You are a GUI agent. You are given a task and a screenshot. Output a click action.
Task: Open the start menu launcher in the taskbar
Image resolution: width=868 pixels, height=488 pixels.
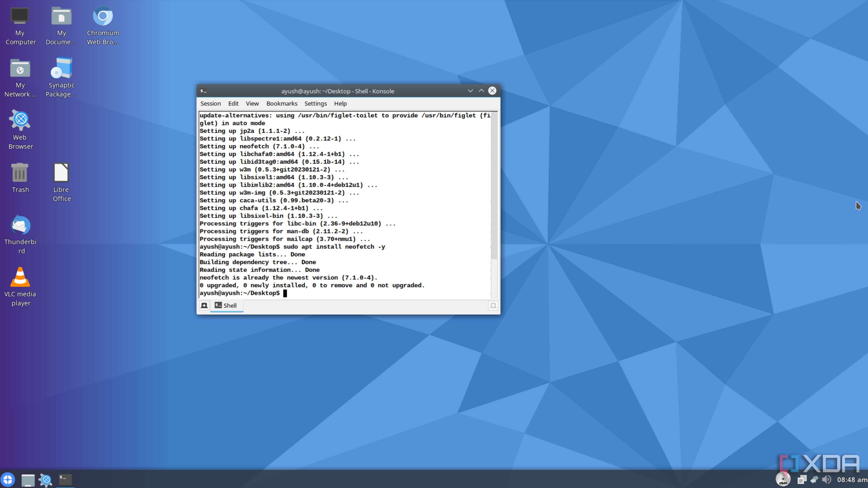8,479
